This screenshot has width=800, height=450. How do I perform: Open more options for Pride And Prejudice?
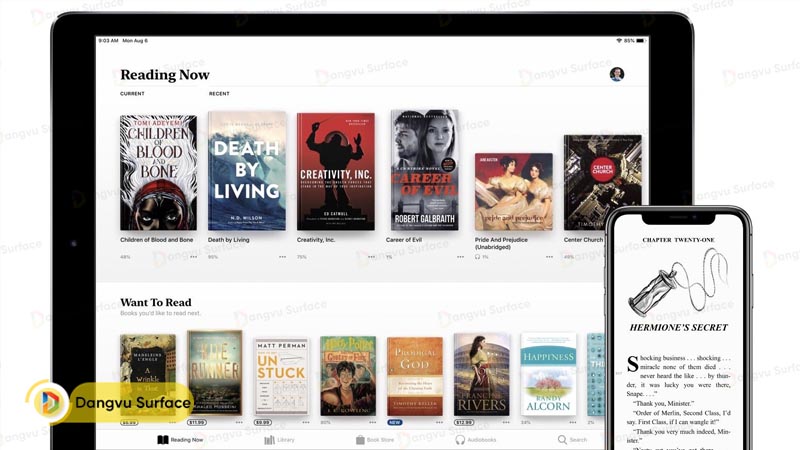pos(549,257)
